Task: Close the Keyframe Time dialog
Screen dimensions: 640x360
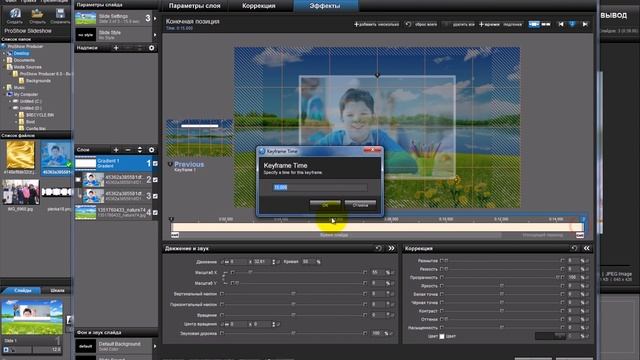Action: point(372,151)
